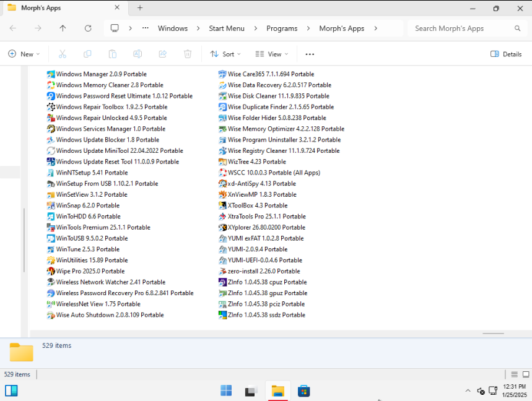
Task: Go to the Windows breadcrumb folder
Action: (x=173, y=28)
